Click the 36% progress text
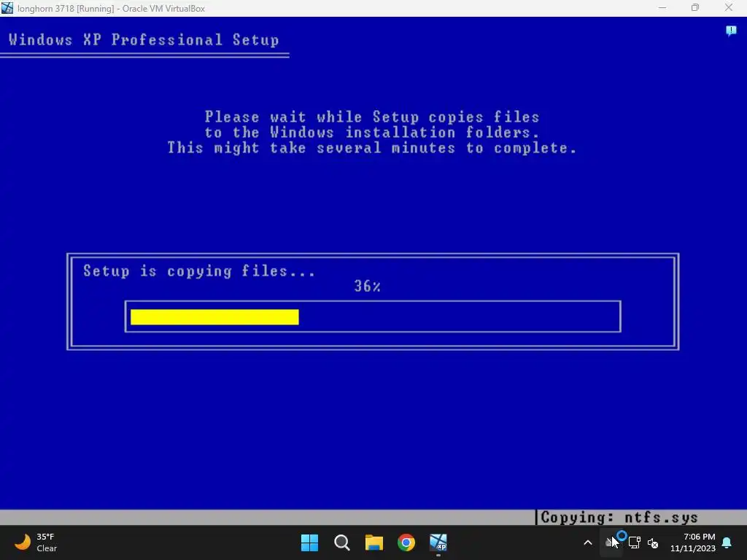747x560 pixels. tap(368, 286)
